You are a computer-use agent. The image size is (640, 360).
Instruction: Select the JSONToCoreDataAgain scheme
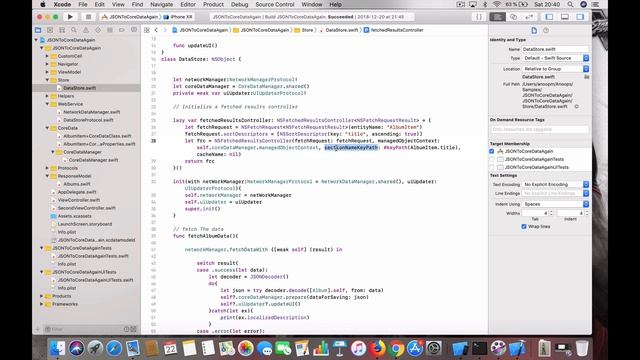[x=130, y=17]
